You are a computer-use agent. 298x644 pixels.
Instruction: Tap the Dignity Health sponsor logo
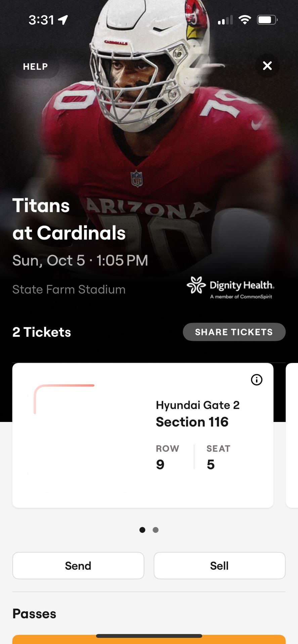(x=231, y=287)
